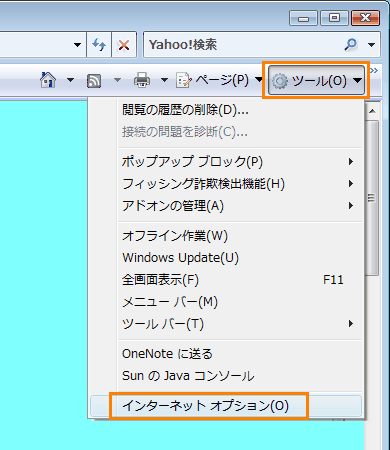Click the red X stop icon
The image size is (390, 450).
tap(124, 45)
